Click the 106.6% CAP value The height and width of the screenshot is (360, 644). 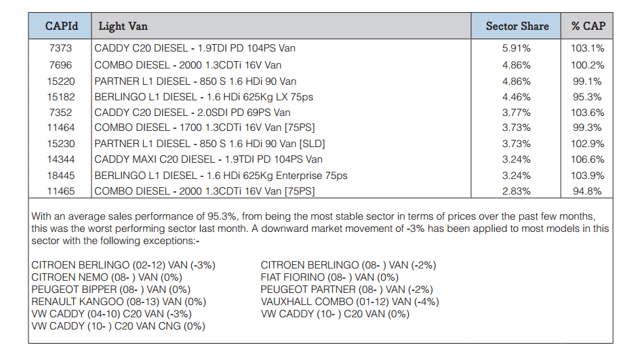point(587,159)
